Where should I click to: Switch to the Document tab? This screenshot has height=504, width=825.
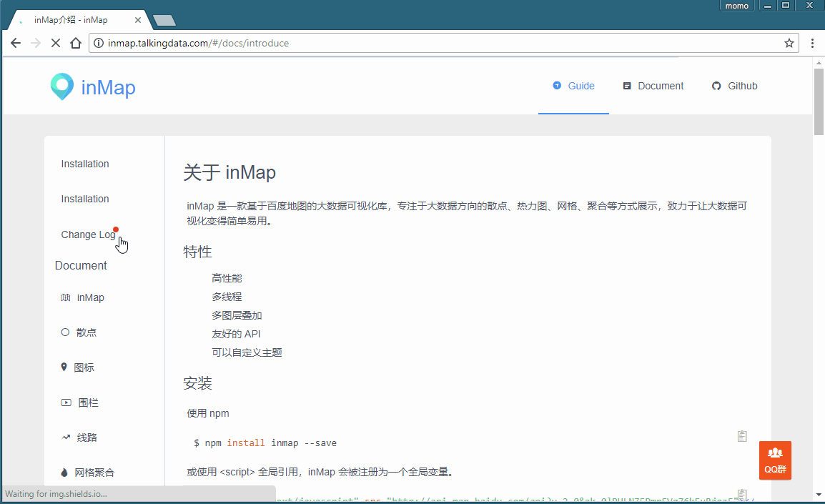(653, 86)
